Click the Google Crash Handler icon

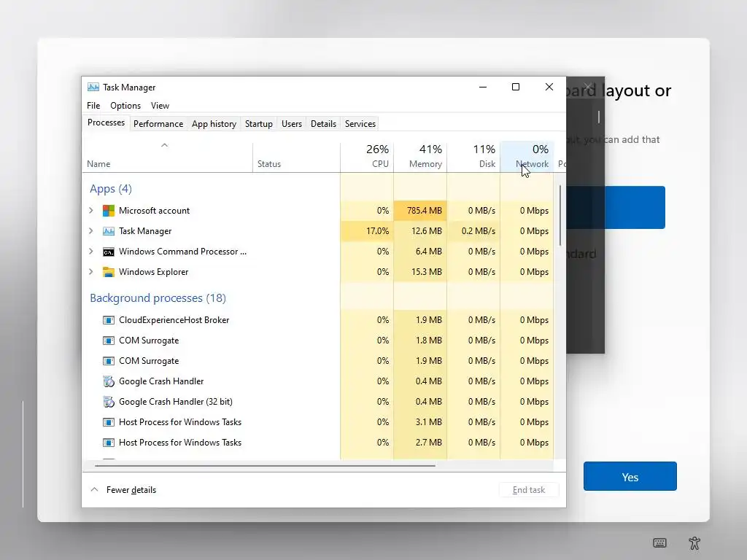[x=109, y=381]
